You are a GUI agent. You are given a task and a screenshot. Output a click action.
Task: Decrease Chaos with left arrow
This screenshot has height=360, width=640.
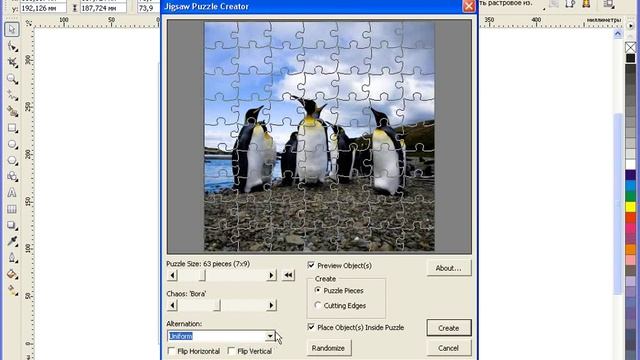tap(172, 305)
